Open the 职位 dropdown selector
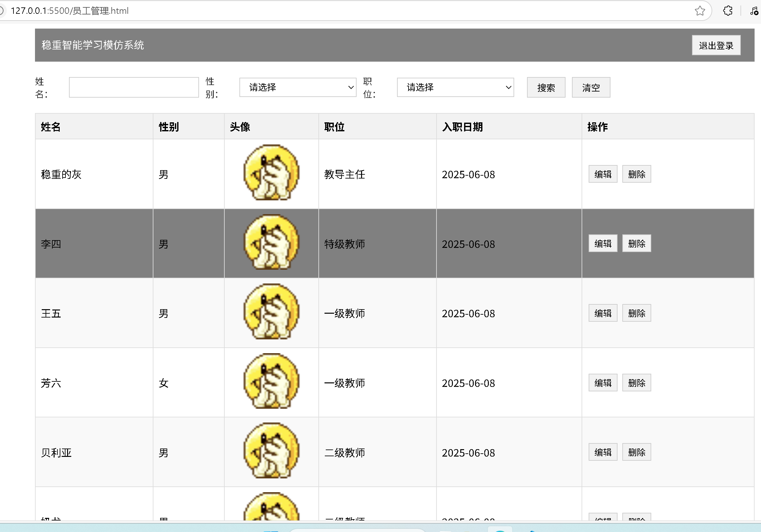Viewport: 761px width, 532px height. 455,88
